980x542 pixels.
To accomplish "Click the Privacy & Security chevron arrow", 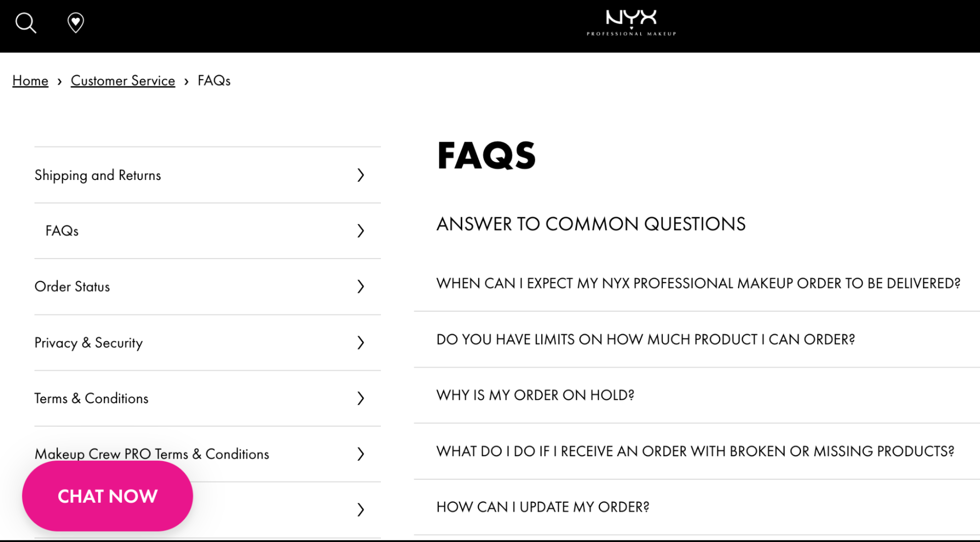I will coord(360,342).
